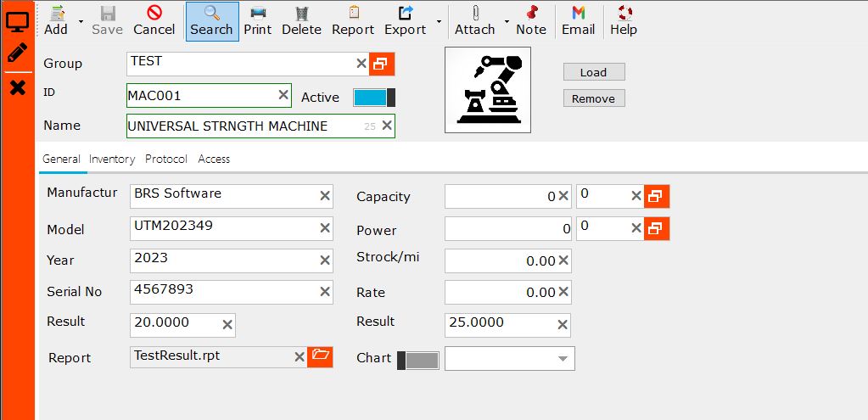868x420 pixels.
Task: Clear the ID field MAC001
Action: coord(283,95)
